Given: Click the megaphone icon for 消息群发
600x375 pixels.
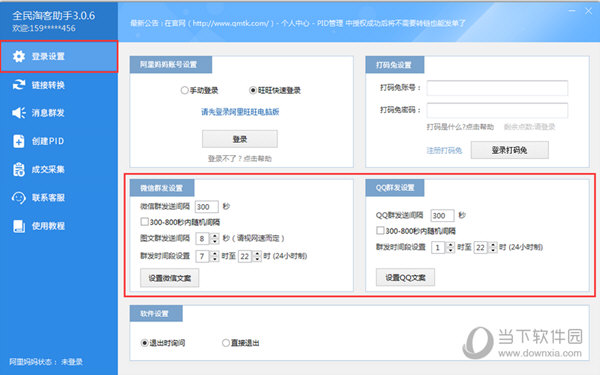Looking at the screenshot, I should pyautogui.click(x=19, y=113).
